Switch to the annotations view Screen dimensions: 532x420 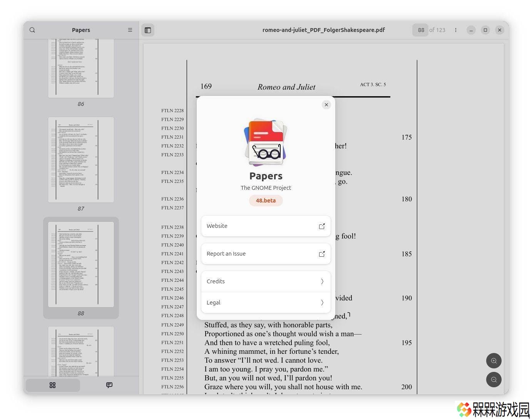(x=109, y=385)
